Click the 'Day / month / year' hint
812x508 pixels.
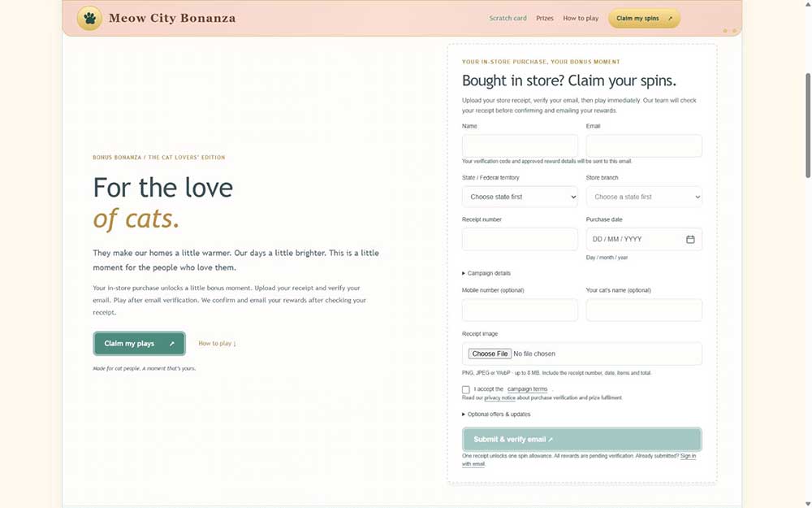(607, 258)
